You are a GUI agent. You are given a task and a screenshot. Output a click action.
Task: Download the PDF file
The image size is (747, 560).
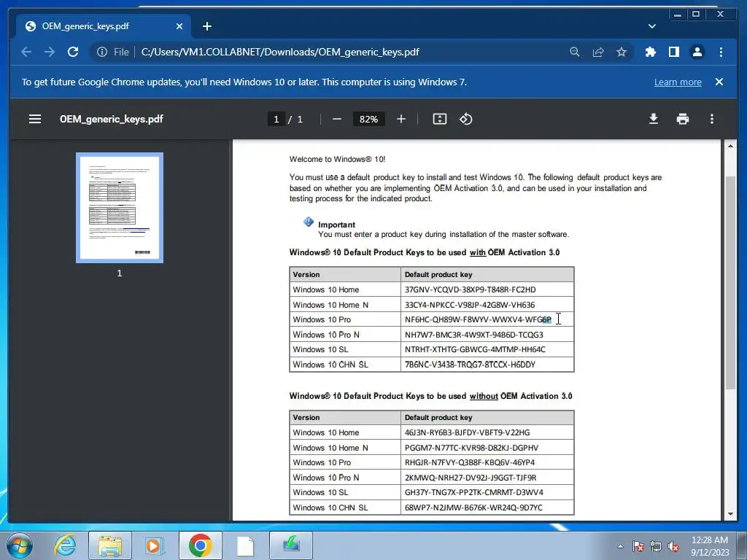(654, 119)
